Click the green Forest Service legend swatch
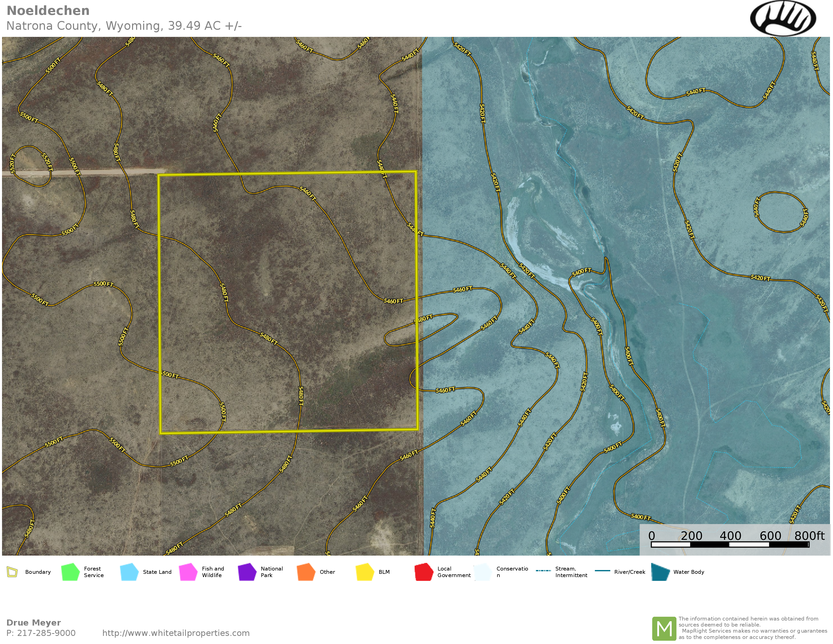833x644 pixels. (70, 572)
